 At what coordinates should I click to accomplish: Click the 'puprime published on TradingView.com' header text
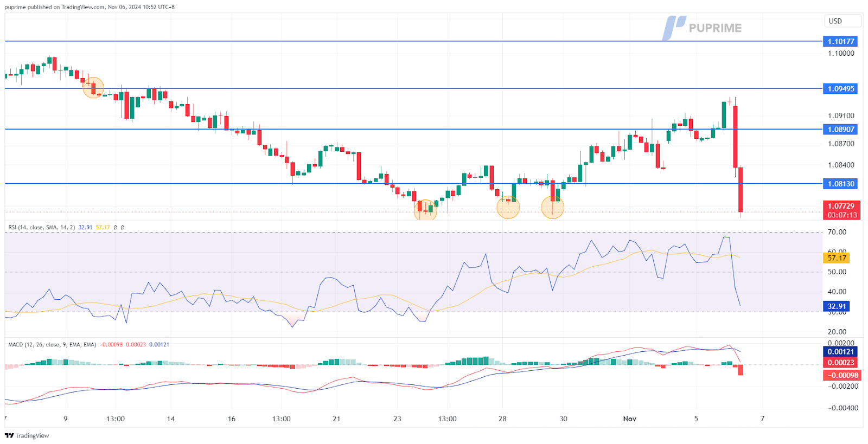click(55, 7)
